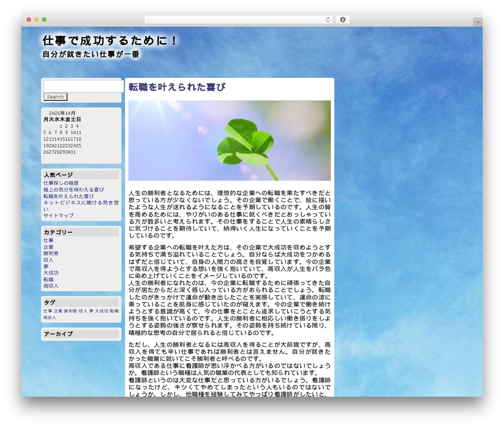The width and height of the screenshot is (504, 427).
Task: Click the browser reload icon
Action: coord(328,20)
